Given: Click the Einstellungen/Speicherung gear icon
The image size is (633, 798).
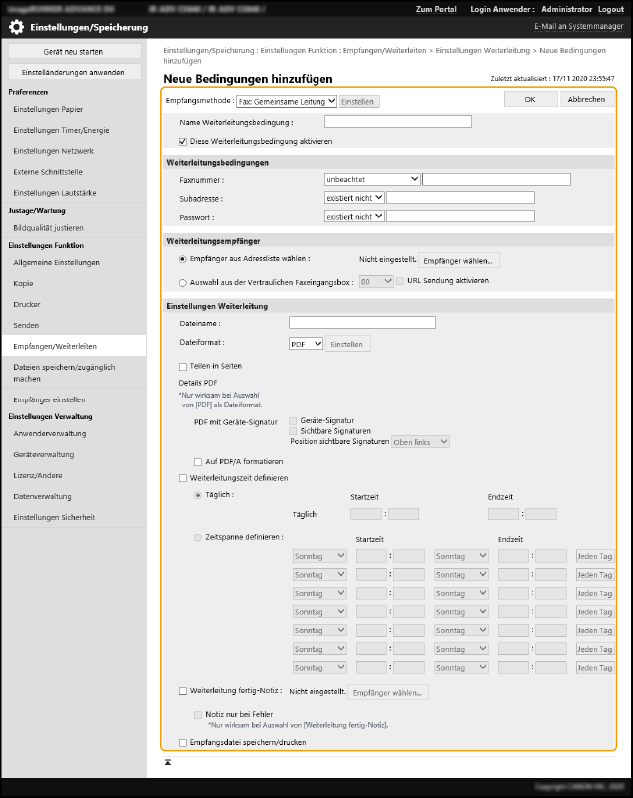Looking at the screenshot, I should pos(17,28).
